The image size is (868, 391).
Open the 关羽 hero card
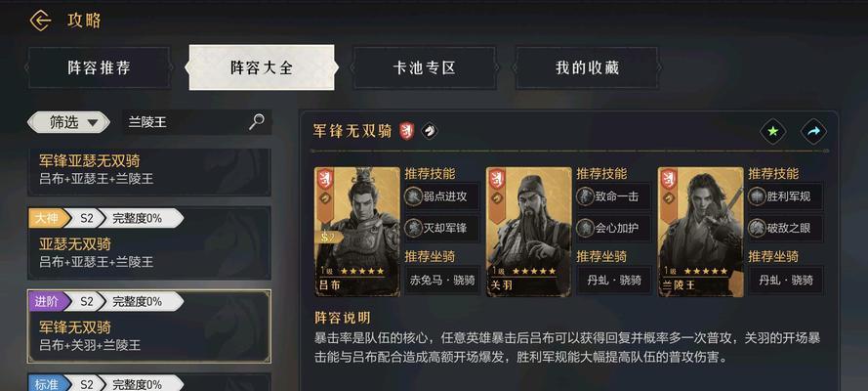click(529, 232)
